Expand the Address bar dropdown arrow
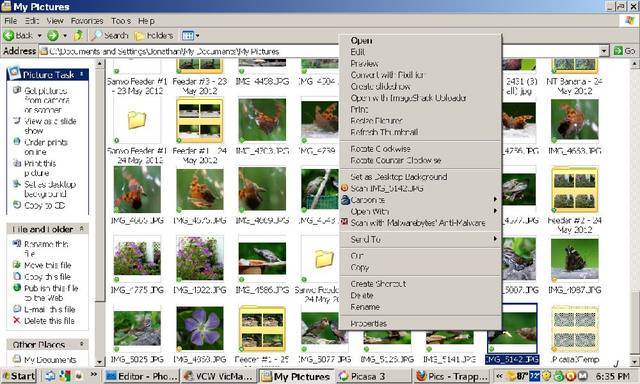The image size is (640, 384). 604,51
